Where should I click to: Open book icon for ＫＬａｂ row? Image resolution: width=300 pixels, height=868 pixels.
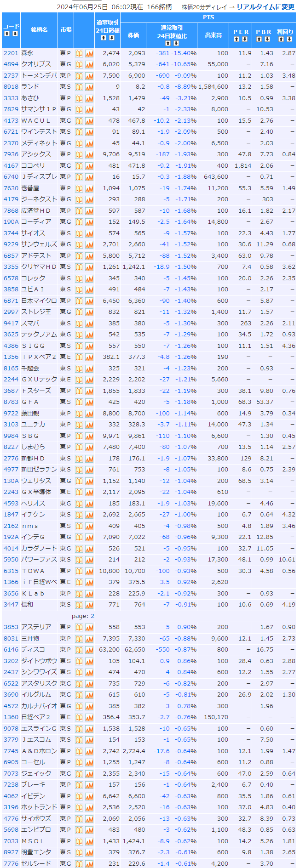pyautogui.click(x=79, y=594)
